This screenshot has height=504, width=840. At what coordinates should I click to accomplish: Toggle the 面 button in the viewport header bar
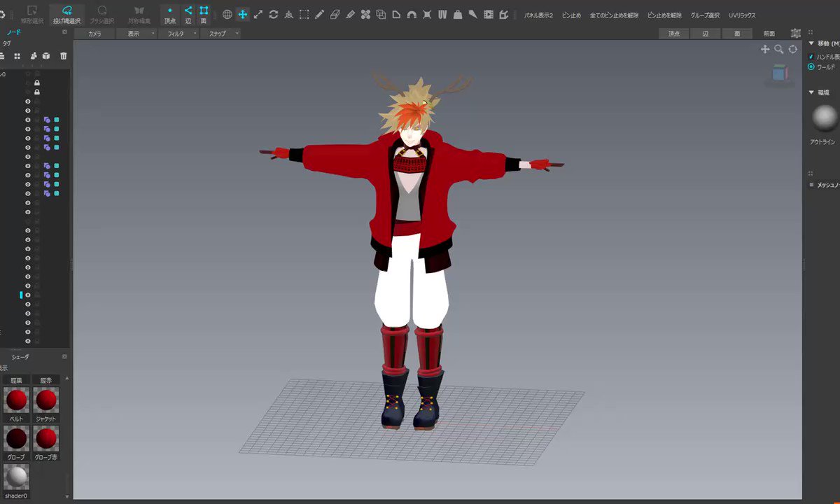pos(737,33)
